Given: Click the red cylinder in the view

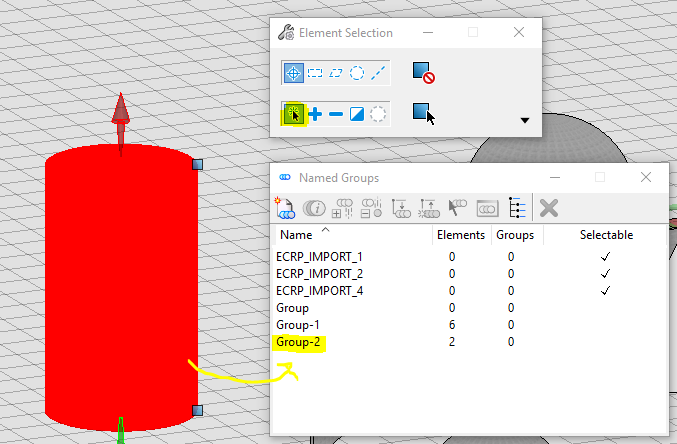Looking at the screenshot, I should pos(121,288).
